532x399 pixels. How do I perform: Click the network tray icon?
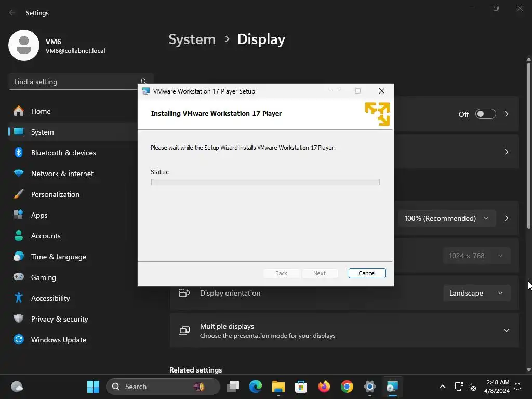(459, 387)
